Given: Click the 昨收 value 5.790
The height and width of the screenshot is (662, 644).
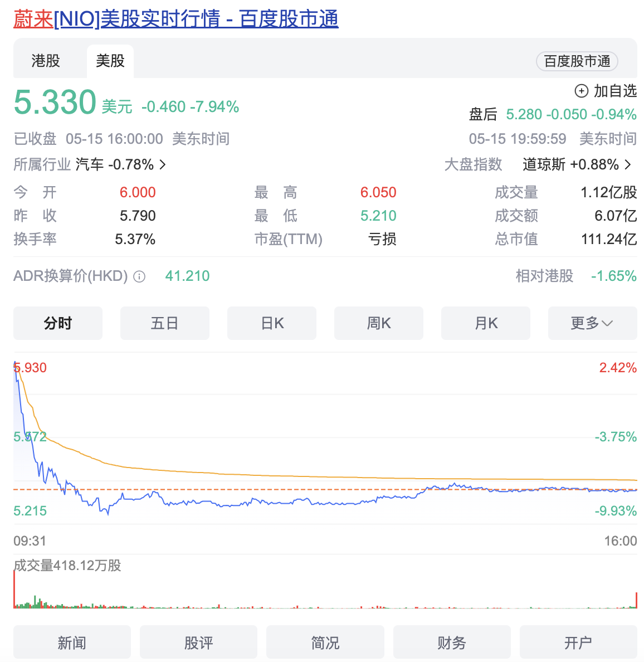Looking at the screenshot, I should [138, 216].
